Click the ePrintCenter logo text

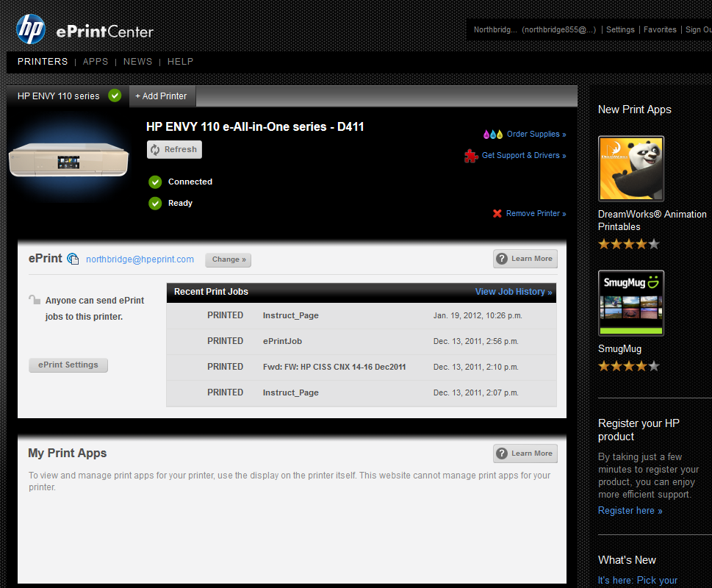coord(104,32)
